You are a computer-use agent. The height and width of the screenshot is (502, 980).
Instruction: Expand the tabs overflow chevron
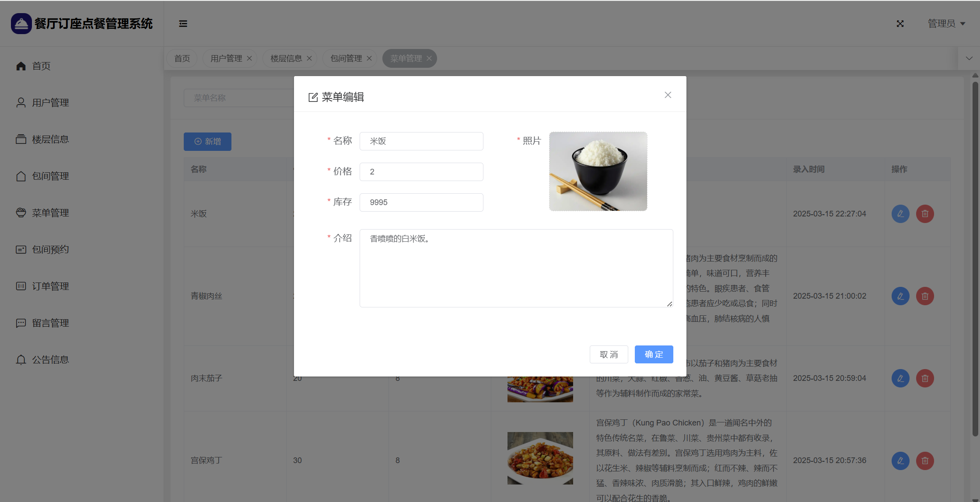969,58
